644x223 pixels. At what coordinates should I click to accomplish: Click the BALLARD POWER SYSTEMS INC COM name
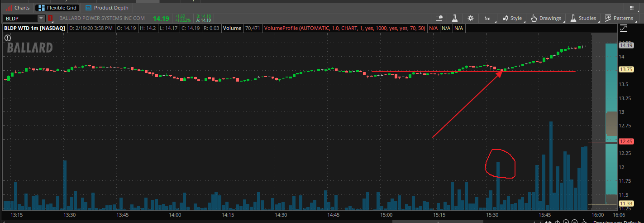[102, 18]
